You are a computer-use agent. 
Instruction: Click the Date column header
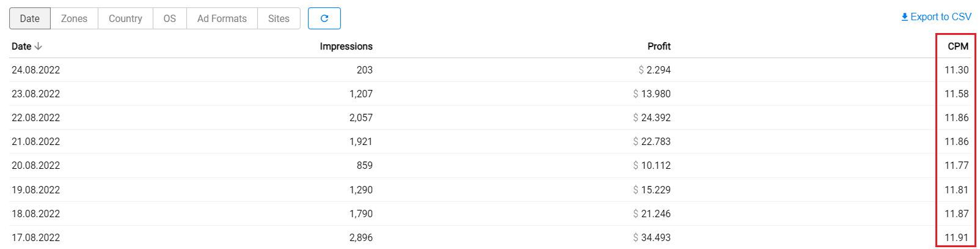(21, 46)
